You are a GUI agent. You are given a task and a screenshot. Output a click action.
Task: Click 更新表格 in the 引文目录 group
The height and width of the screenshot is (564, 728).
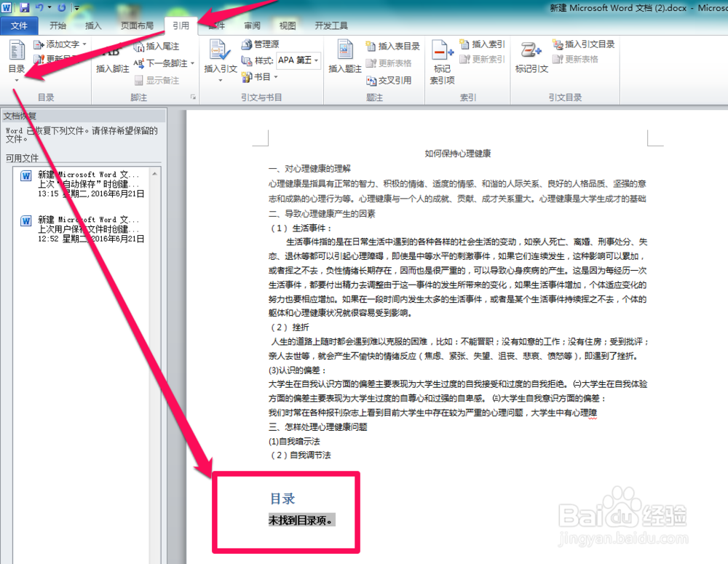(576, 60)
